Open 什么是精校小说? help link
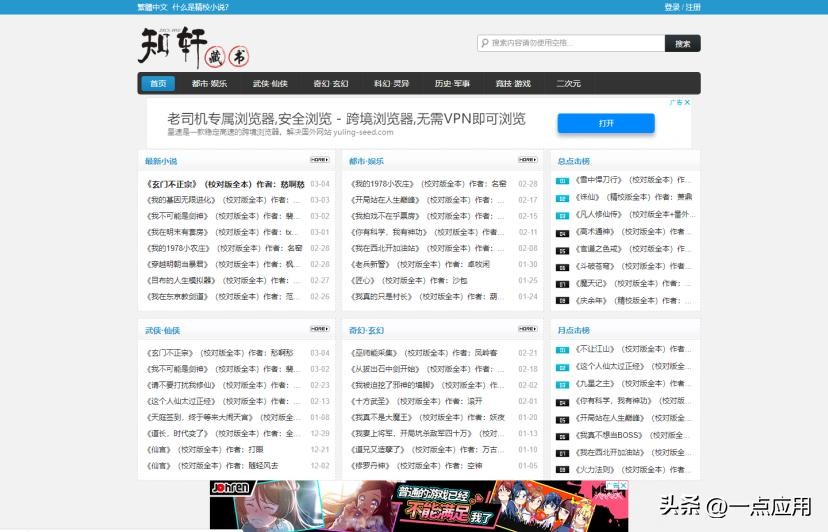 tap(200, 7)
